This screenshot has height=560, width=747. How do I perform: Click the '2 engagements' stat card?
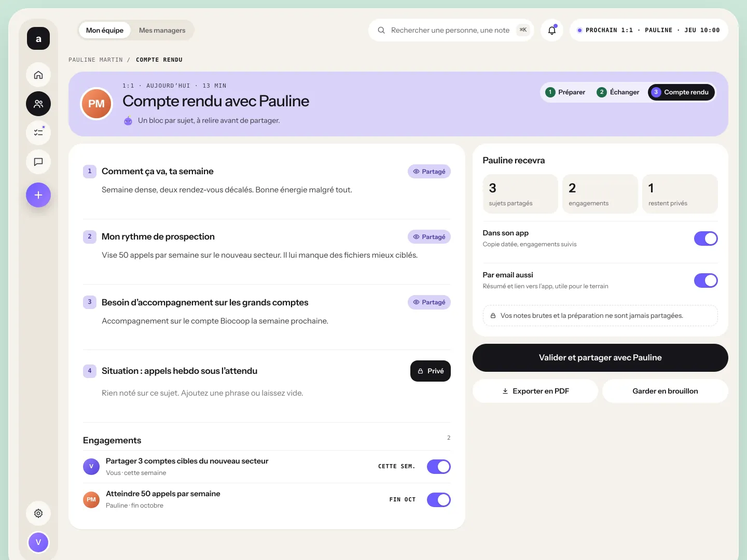coord(600,194)
